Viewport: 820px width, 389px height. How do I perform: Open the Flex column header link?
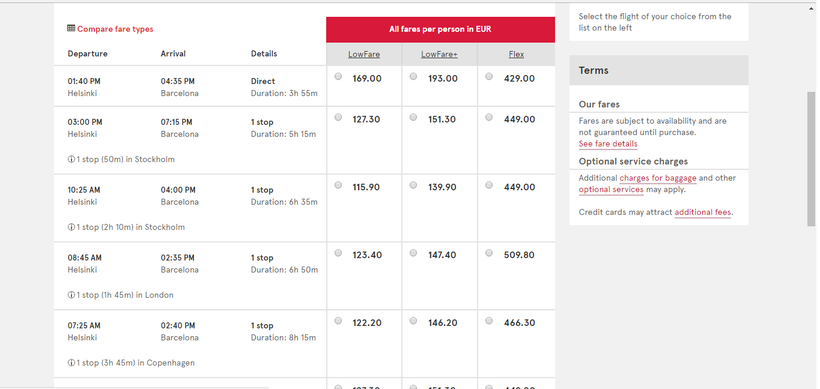click(x=516, y=54)
